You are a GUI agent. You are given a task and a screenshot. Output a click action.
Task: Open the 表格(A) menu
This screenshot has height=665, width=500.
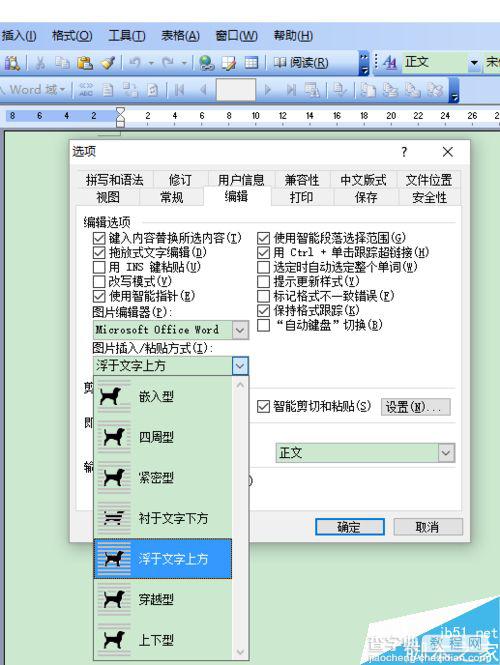(180, 36)
